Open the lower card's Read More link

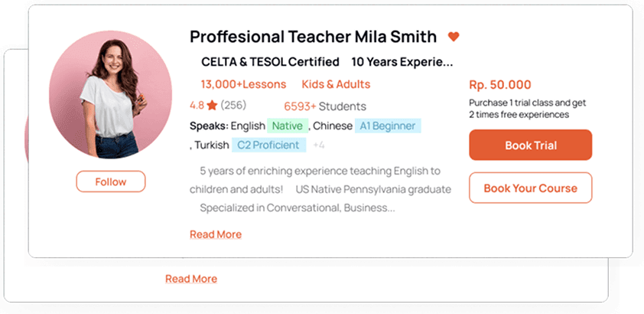(191, 279)
